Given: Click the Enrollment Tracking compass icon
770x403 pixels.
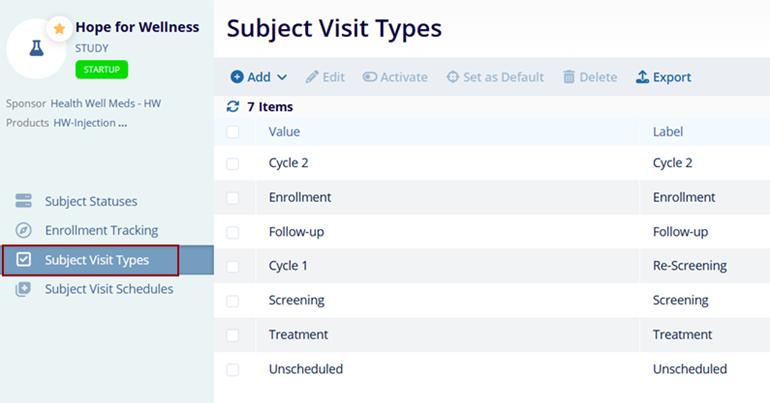Looking at the screenshot, I should pos(24,231).
